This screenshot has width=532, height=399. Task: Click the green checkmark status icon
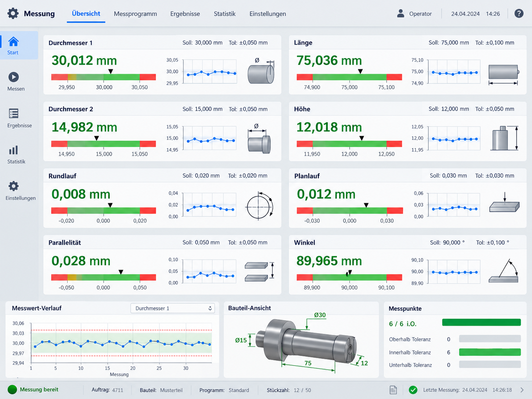413,390
